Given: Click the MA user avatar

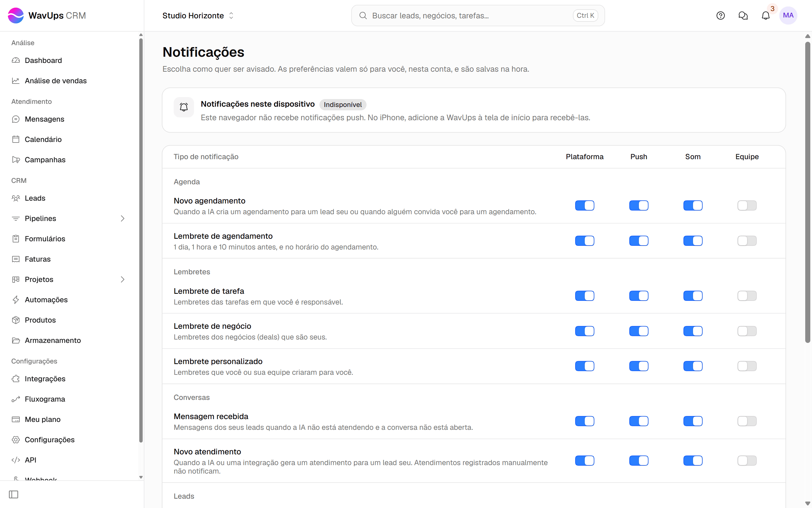Looking at the screenshot, I should 788,16.
